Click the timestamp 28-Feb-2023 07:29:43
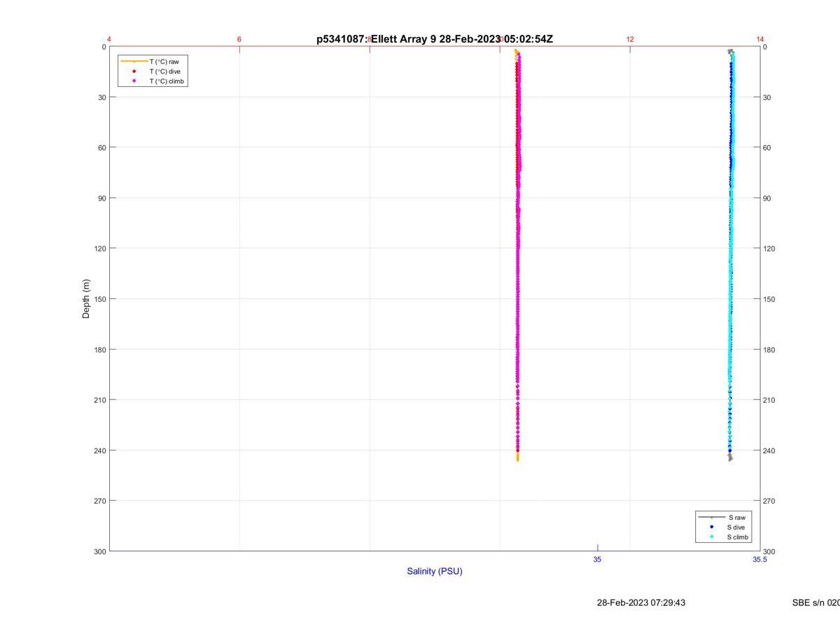Viewport: 840px width, 620px height. click(x=641, y=602)
